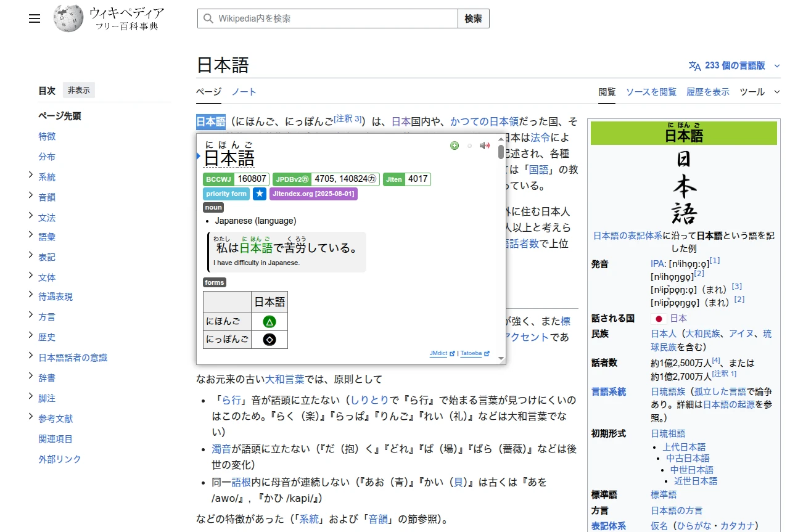Select the 履歴を表示 tab
The width and height of the screenshot is (790, 532).
pos(707,92)
